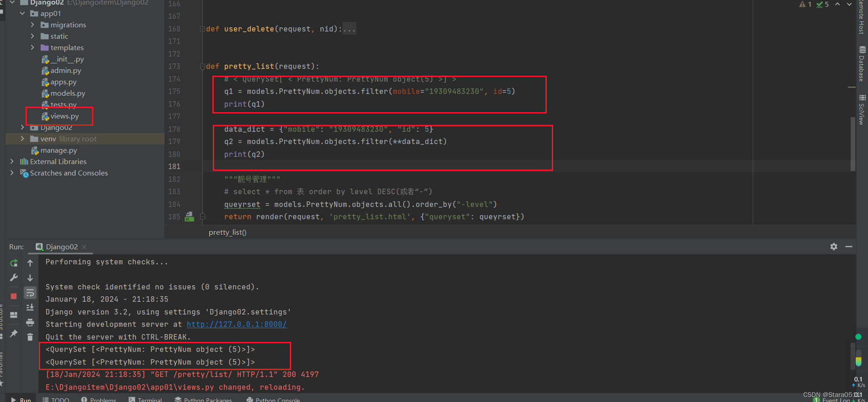Viewport: 868px width, 402px height.
Task: Jump down the stack trace arrow
Action: 30,278
